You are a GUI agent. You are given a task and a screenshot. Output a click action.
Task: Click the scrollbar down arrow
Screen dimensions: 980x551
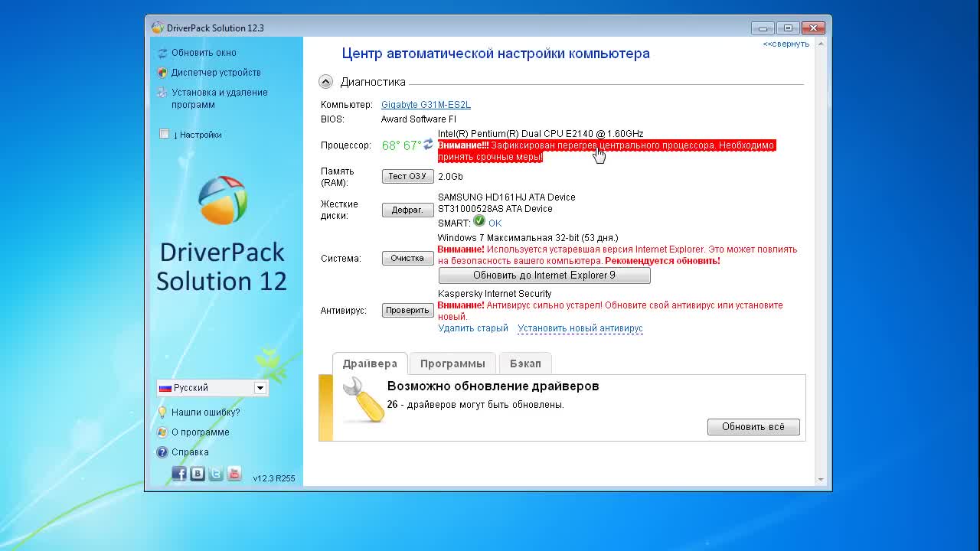821,479
